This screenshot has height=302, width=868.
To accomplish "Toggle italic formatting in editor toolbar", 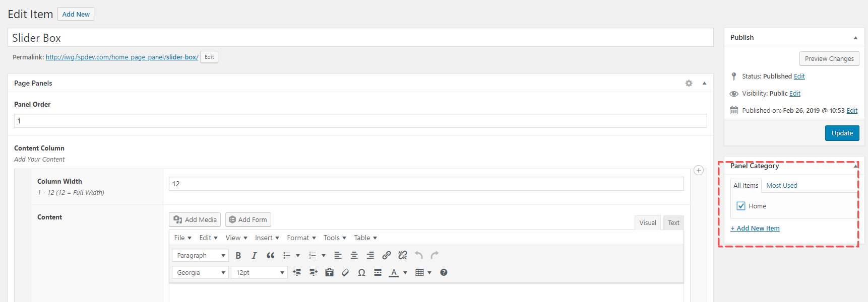I will (x=255, y=255).
